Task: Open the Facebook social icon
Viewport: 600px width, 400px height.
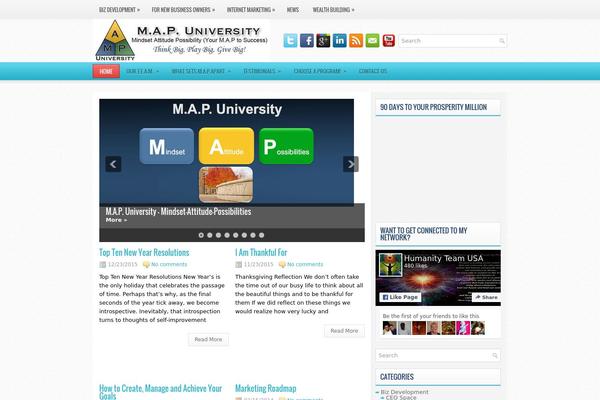Action: (307, 41)
